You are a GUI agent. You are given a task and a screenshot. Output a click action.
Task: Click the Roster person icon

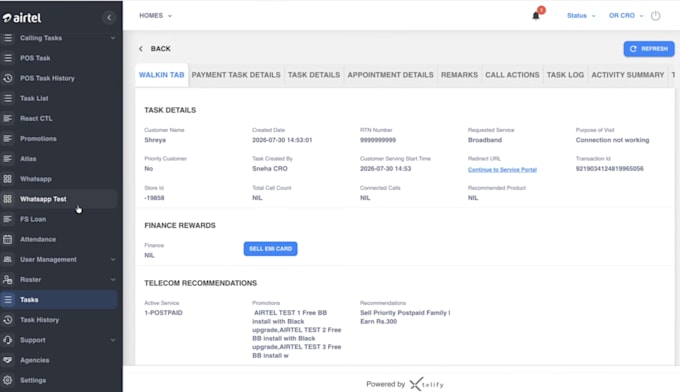8,280
